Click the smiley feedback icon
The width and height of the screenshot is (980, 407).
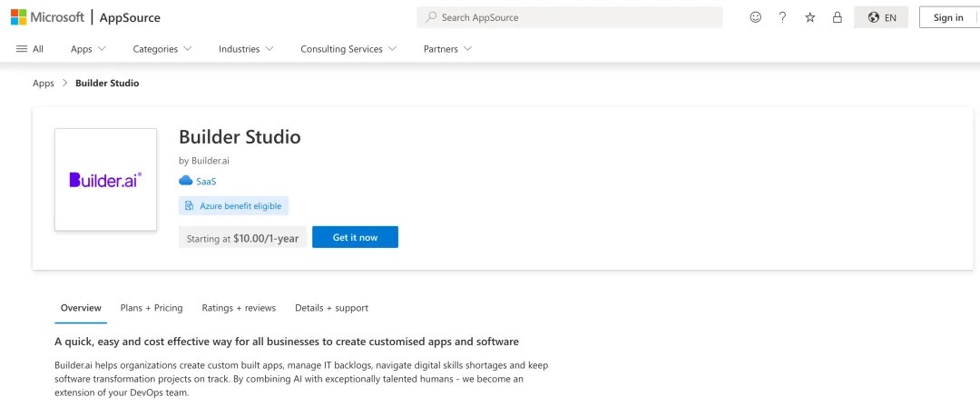pos(756,17)
